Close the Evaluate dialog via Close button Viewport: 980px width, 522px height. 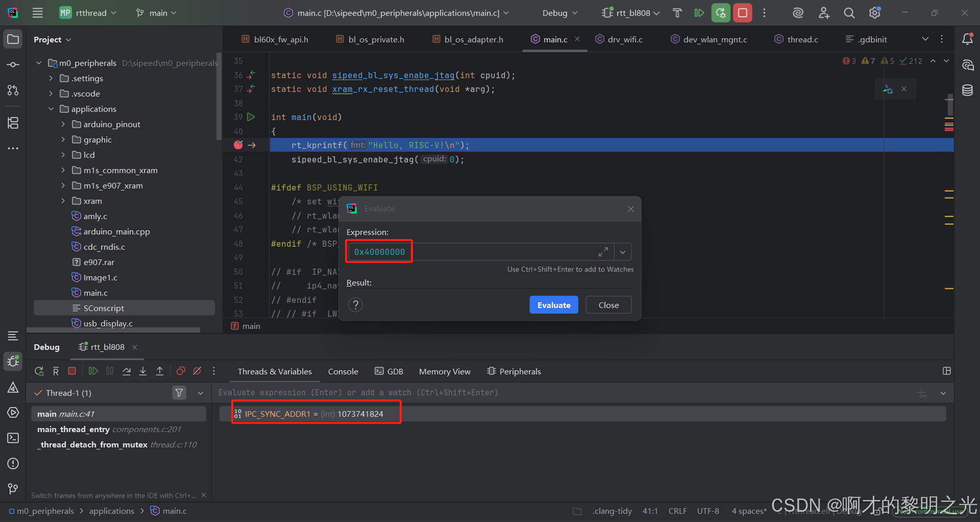coord(608,304)
